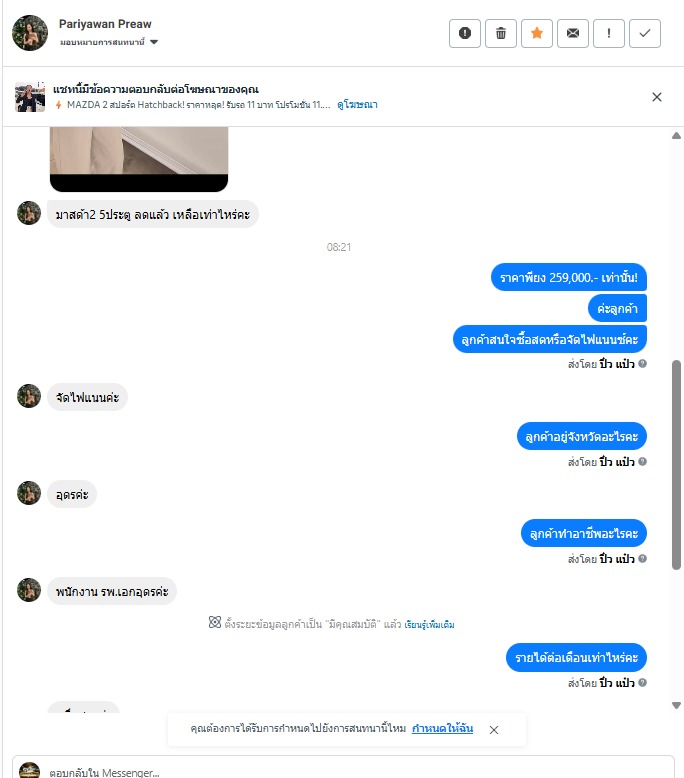Image resolution: width=684 pixels, height=778 pixels.
Task: Focus the Messenger reply text field
Action: pos(343,767)
